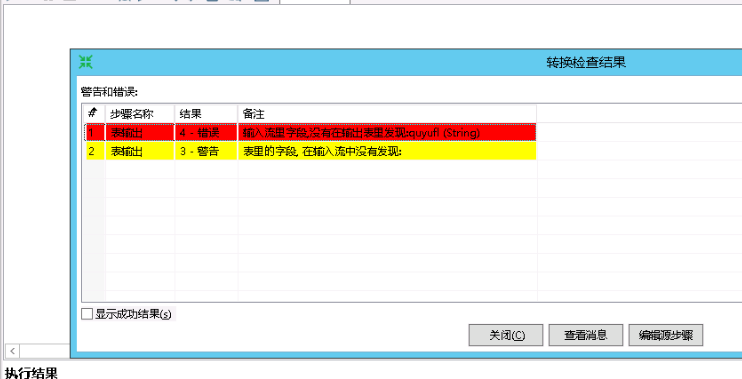Select row number 1 cell
This screenshot has height=379, width=742.
(95, 132)
